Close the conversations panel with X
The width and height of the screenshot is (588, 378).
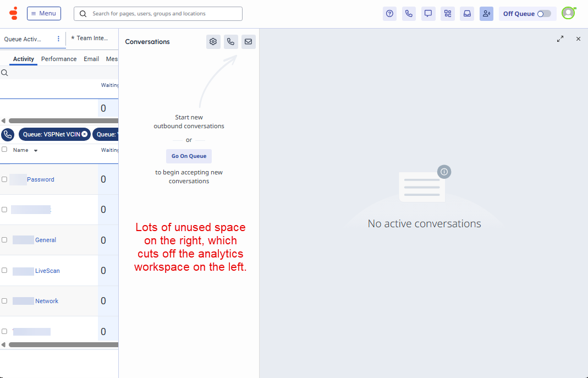tap(578, 39)
